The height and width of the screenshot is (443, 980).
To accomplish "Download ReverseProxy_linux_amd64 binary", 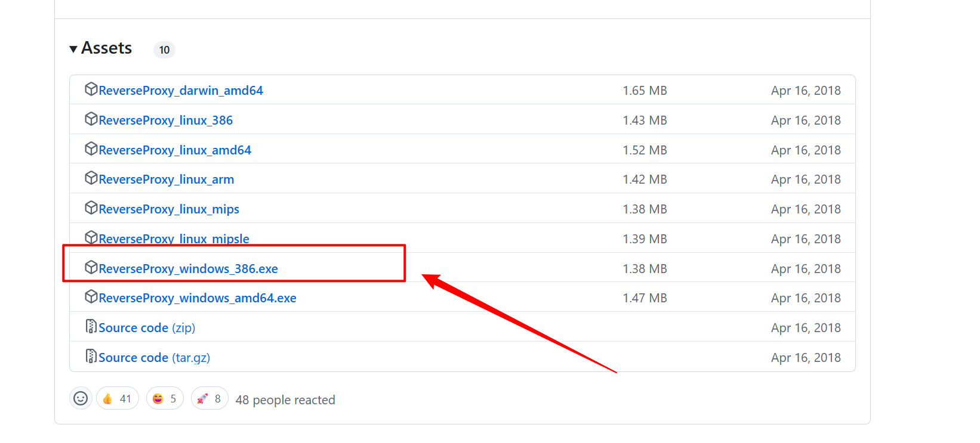I will [175, 150].
